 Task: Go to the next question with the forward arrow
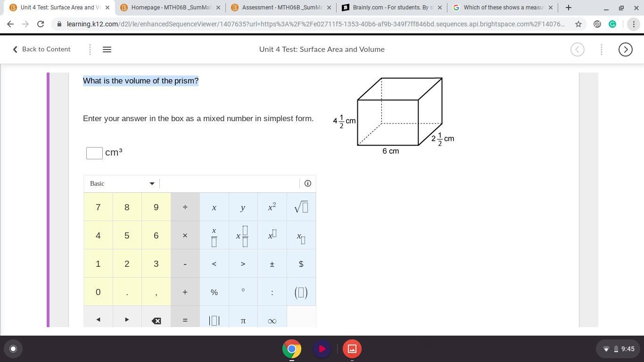pyautogui.click(x=625, y=49)
